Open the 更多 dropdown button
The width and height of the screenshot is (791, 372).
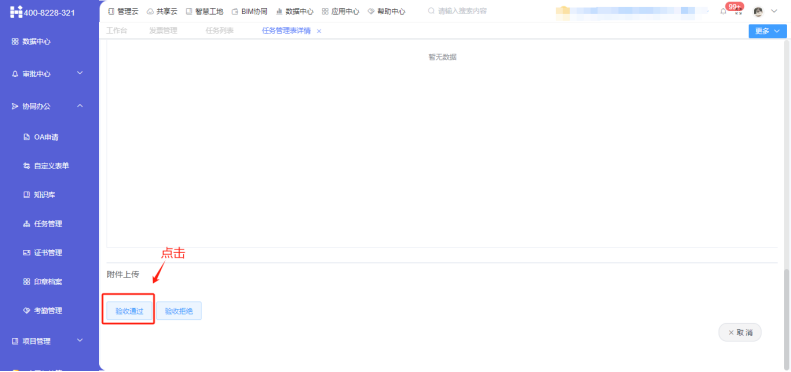767,31
